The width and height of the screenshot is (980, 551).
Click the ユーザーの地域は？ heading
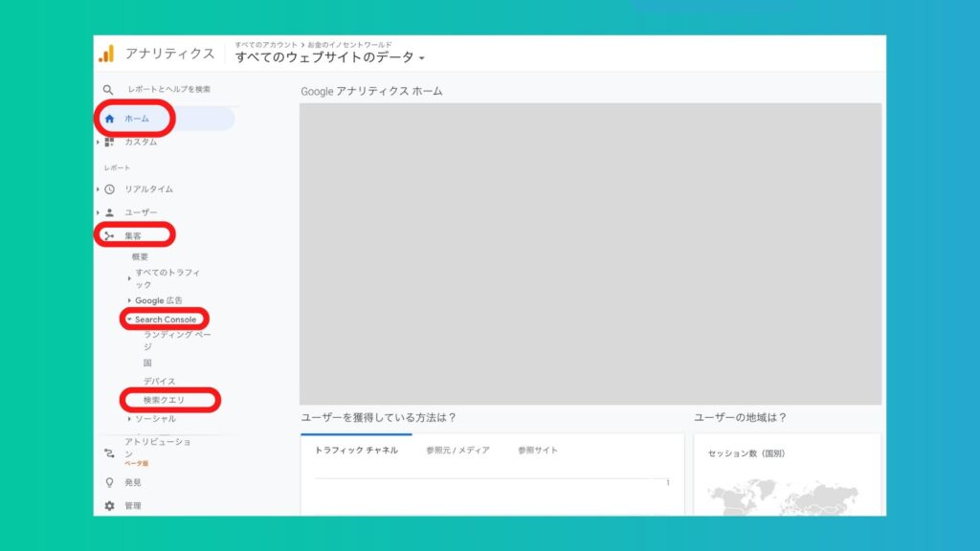coord(741,417)
